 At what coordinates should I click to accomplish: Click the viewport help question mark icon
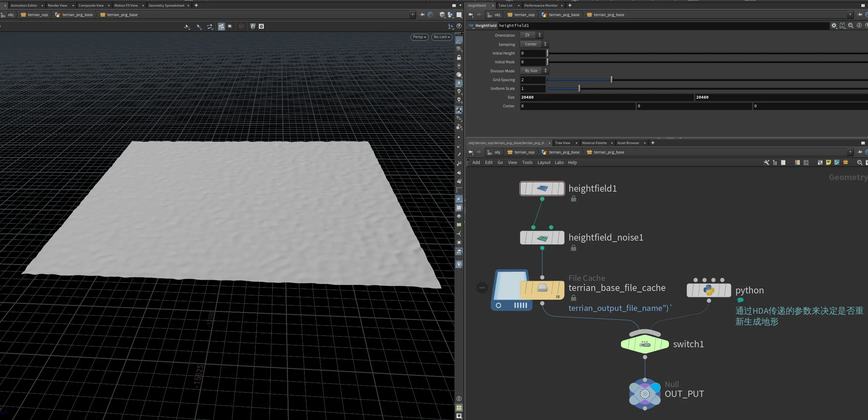(x=459, y=26)
